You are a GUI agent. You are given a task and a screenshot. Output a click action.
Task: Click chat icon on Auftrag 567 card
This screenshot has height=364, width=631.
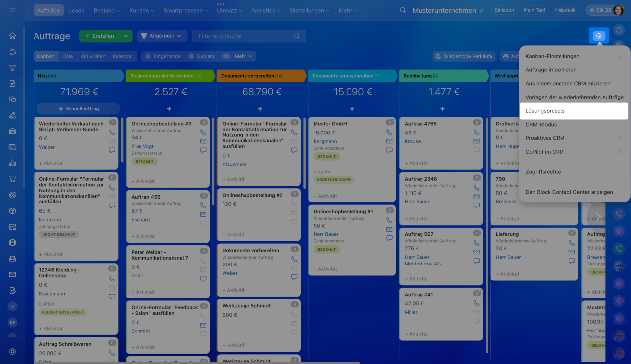(476, 261)
